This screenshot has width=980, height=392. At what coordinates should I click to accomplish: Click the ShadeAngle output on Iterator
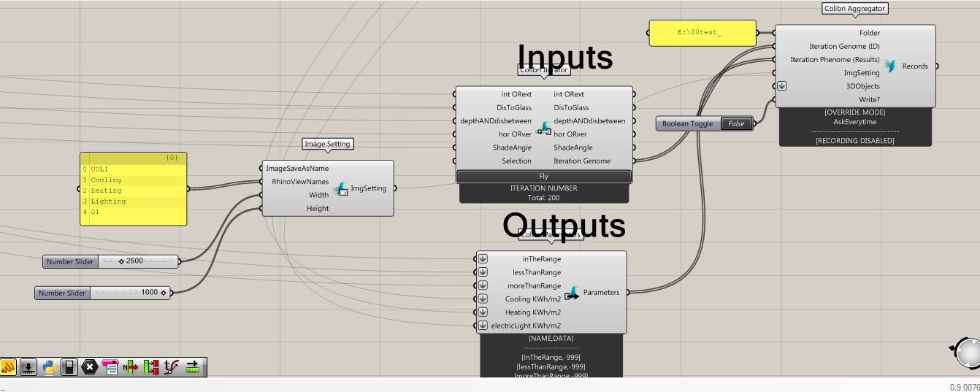pyautogui.click(x=573, y=148)
